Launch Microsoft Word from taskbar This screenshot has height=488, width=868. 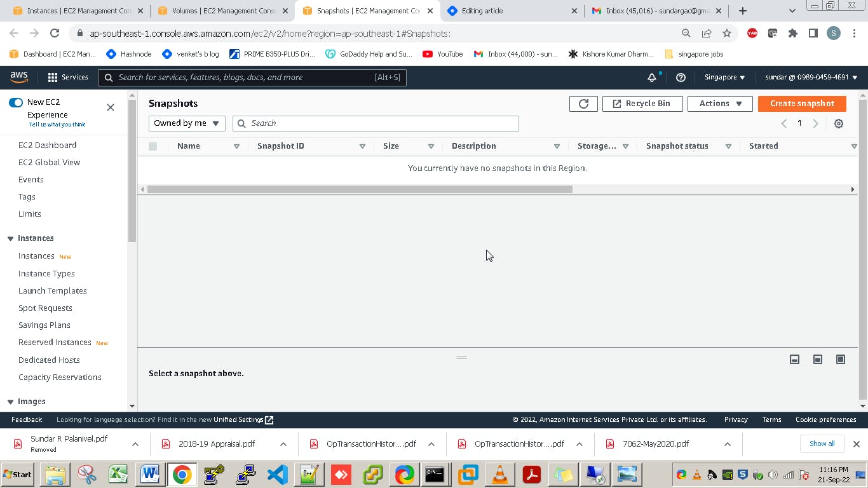pyautogui.click(x=150, y=474)
